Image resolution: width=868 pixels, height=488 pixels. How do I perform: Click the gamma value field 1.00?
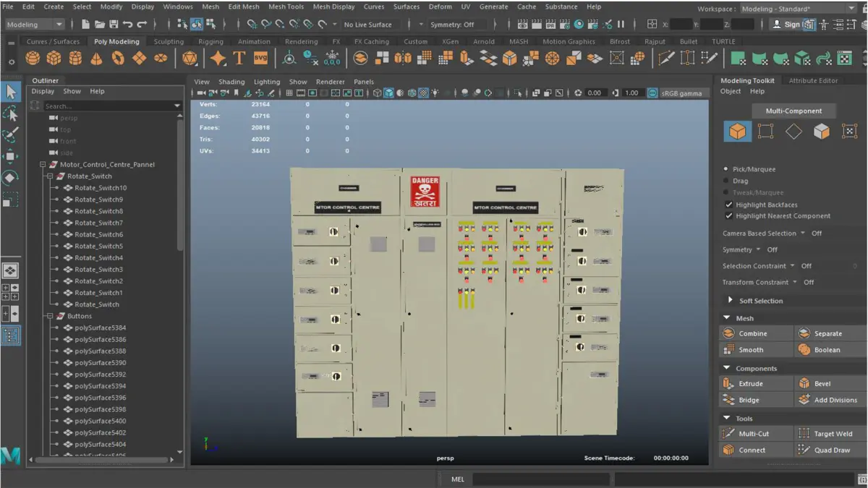(x=632, y=93)
